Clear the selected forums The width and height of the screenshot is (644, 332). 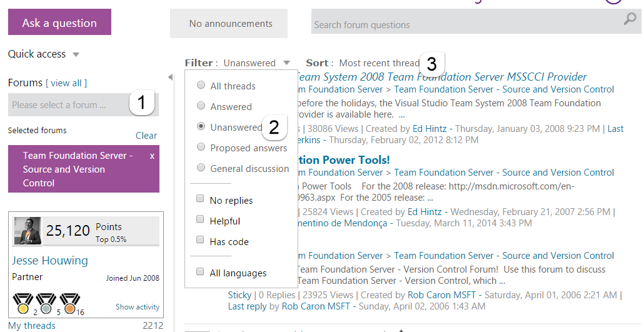tap(146, 136)
